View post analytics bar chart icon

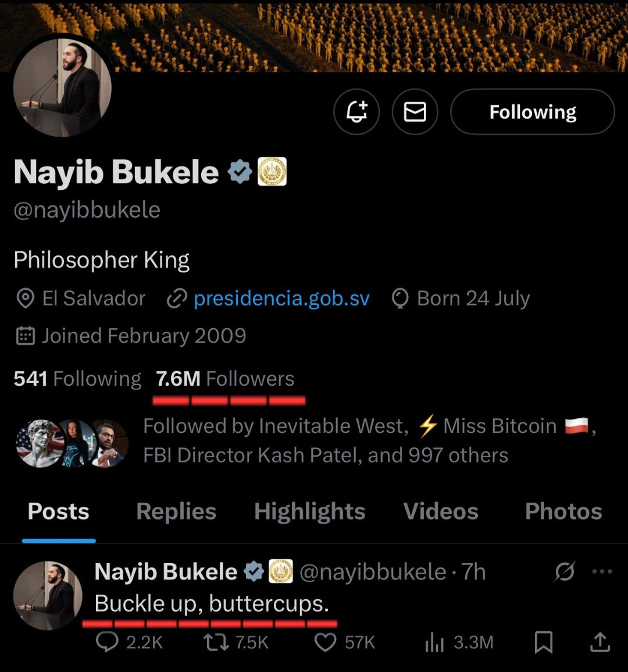pos(434,642)
